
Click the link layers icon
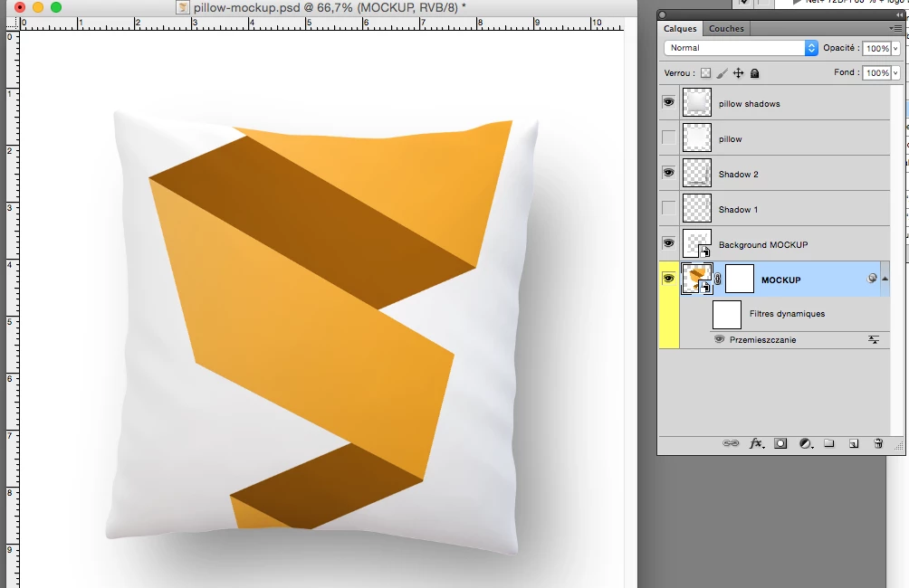point(731,443)
